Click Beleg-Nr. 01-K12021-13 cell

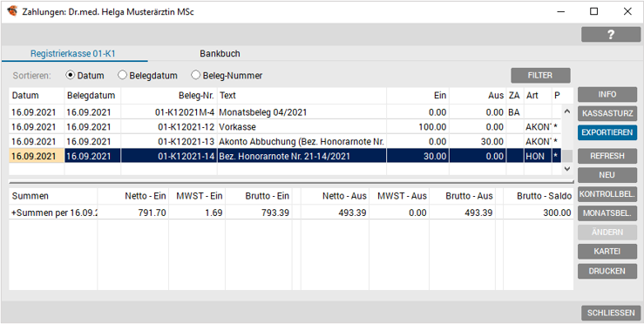169,142
